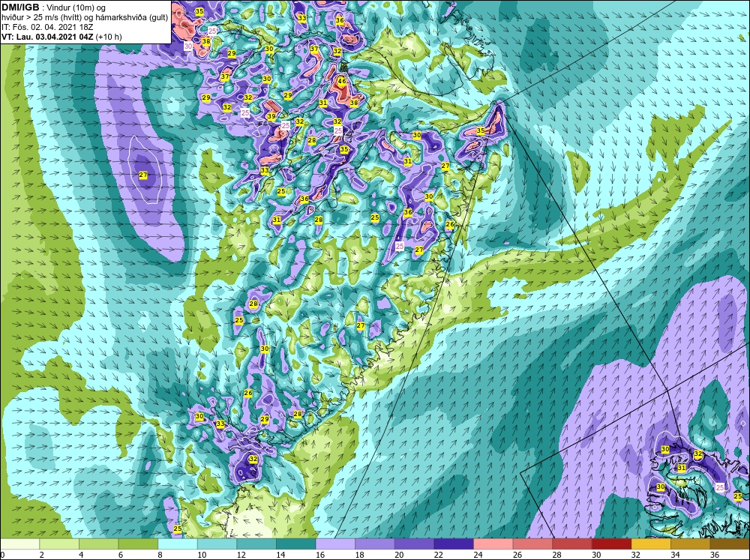This screenshot has width=750, height=560.
Task: Select legend swatch between 2 and 4
Action: point(59,544)
